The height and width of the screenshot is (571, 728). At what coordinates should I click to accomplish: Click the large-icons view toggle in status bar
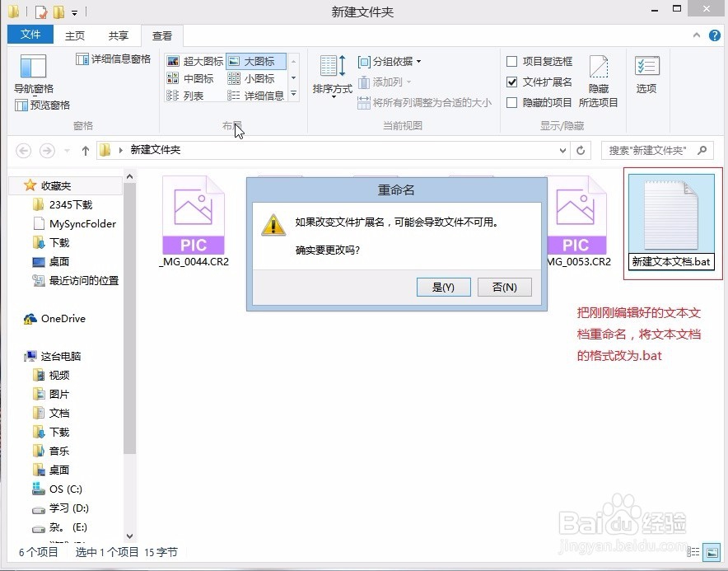coord(712,552)
